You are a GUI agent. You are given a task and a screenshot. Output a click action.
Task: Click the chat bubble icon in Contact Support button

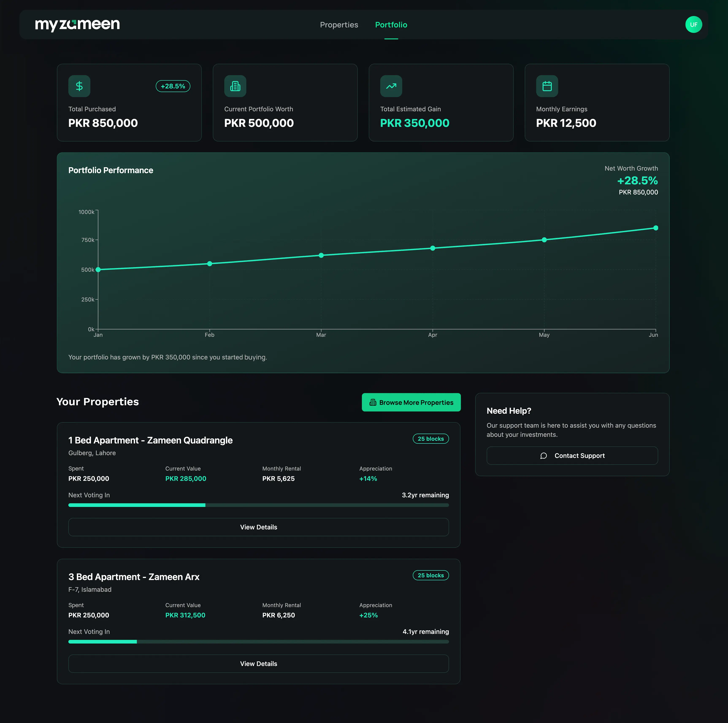543,456
